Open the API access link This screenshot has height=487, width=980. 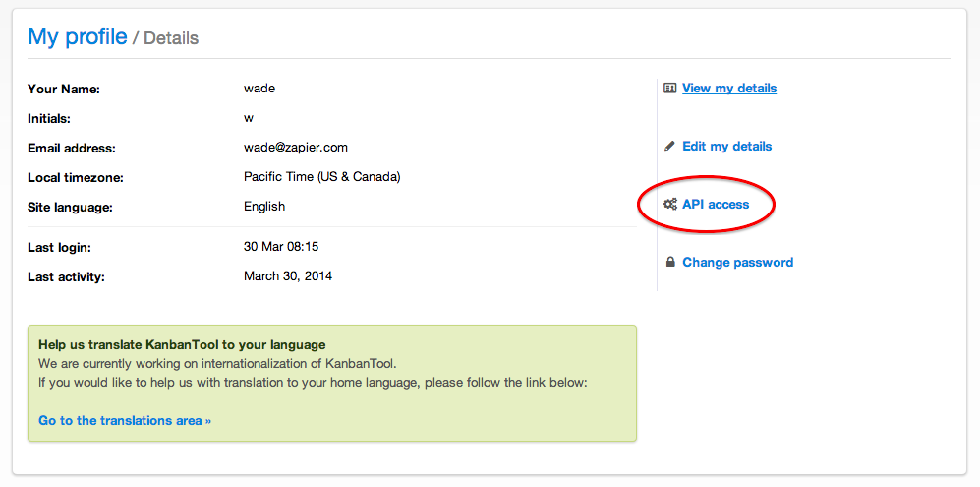[716, 204]
